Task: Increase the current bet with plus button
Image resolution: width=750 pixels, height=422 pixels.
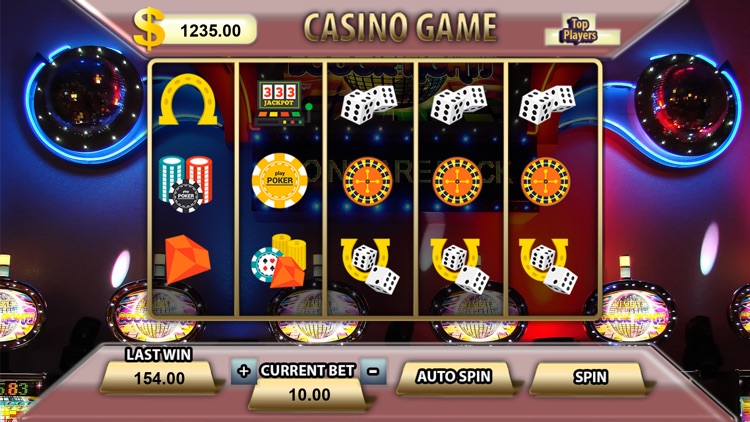Action: 243,371
